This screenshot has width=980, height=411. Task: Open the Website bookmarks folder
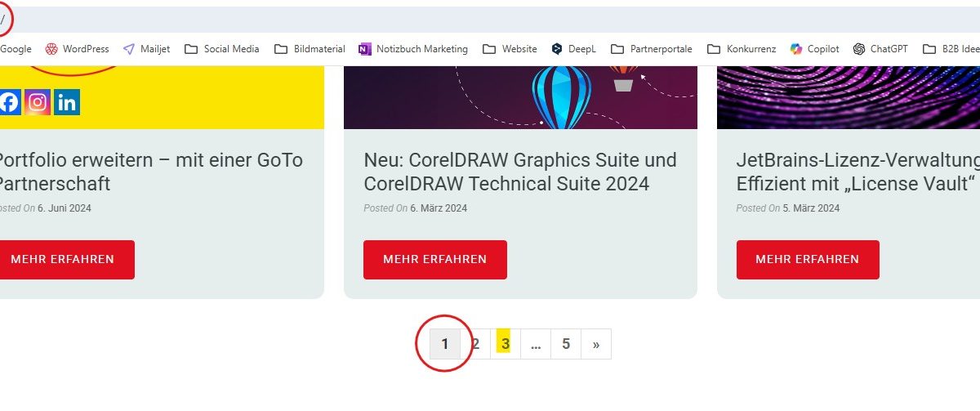click(510, 49)
